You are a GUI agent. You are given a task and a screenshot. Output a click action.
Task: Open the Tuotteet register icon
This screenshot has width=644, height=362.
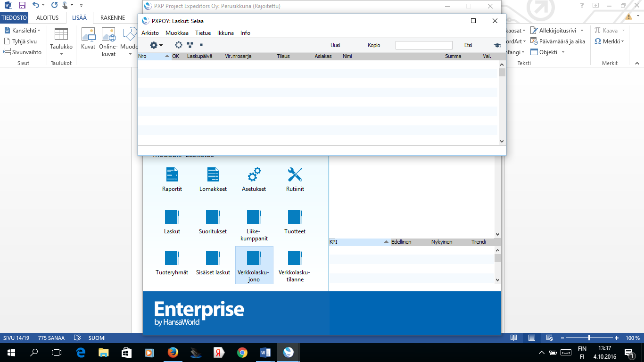tap(295, 217)
